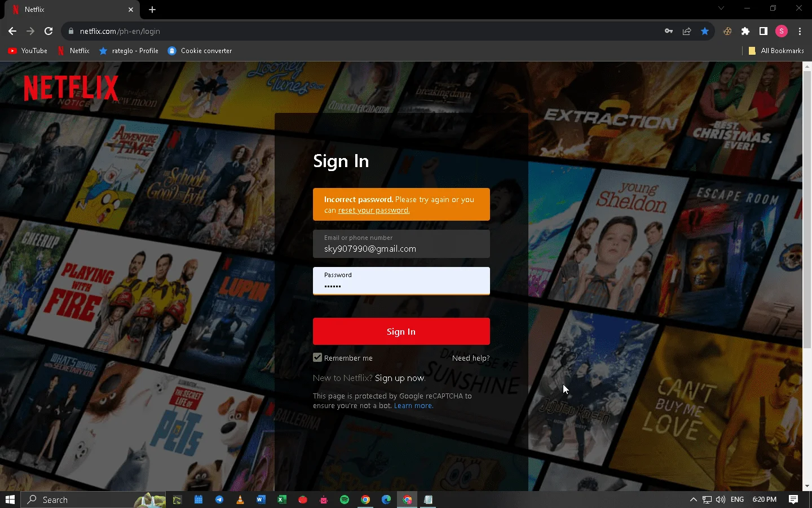Click the red Sign In button
This screenshot has width=812, height=508.
[401, 331]
